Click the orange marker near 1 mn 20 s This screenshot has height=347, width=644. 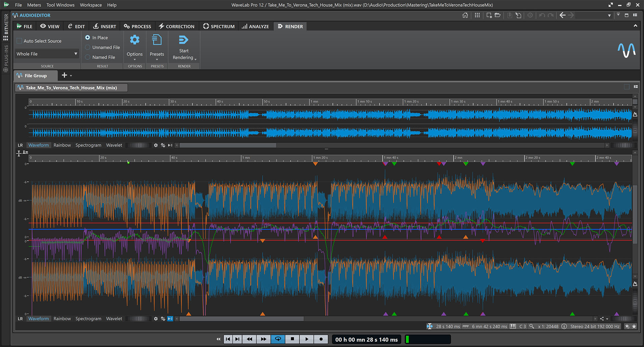315,164
